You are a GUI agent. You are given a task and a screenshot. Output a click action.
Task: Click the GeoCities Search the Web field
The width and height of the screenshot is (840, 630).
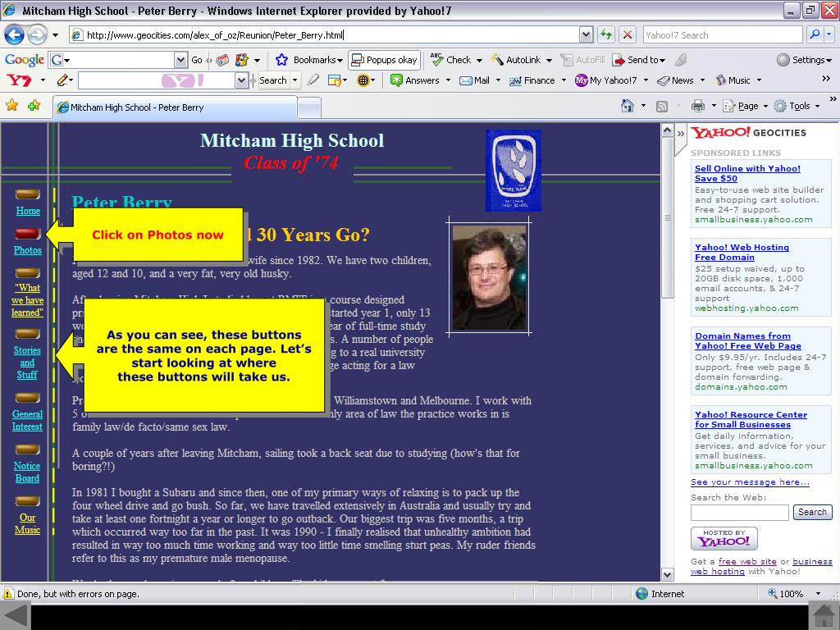pos(739,513)
